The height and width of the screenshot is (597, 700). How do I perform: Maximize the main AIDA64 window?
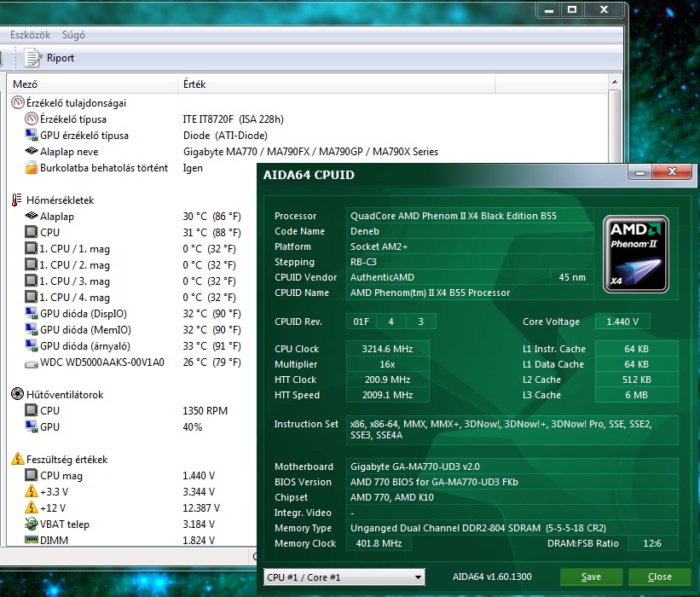click(x=572, y=9)
